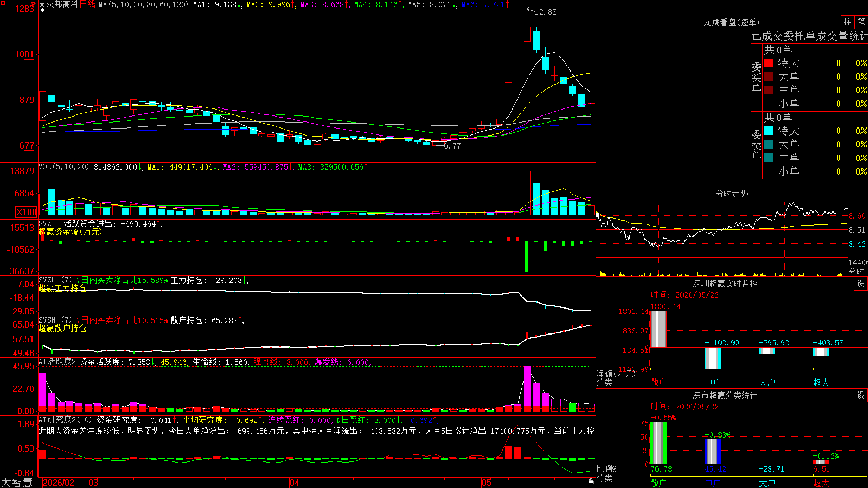Click the cyan 特大 sell-order color swatch
This screenshot has height=488, width=868.
click(x=768, y=131)
